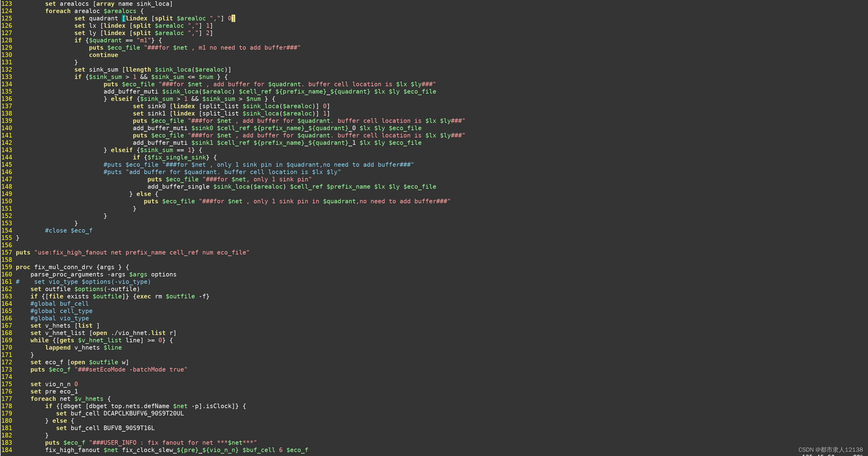Click '#global buf_cell' comment on line 164
The image size is (868, 456).
[59, 304]
